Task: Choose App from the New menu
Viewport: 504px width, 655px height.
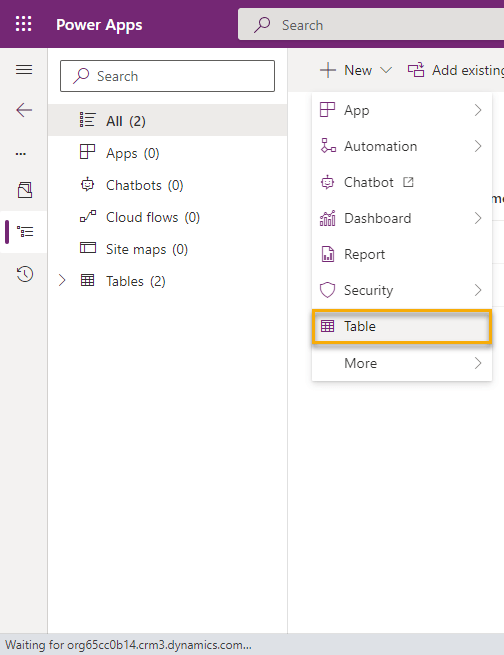Action: [x=402, y=110]
